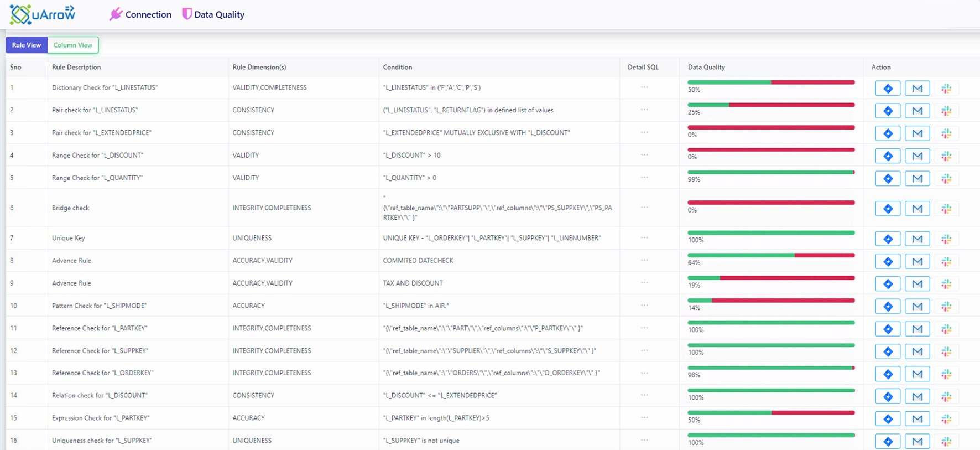980x450 pixels.
Task: Create Jira ticket for the Bridge check rule
Action: coord(888,209)
